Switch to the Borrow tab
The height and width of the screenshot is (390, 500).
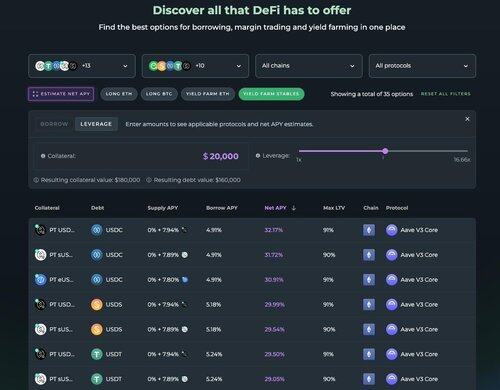point(54,124)
